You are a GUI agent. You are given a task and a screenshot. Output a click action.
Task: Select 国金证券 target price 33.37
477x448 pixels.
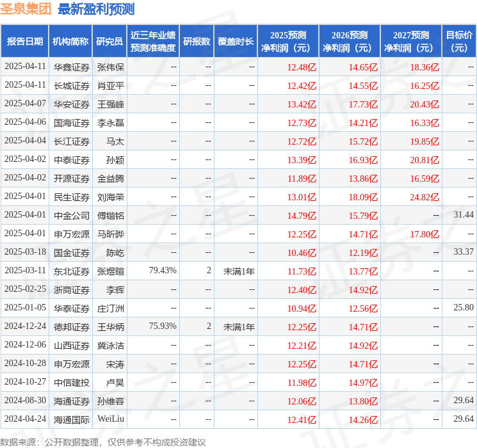464,252
